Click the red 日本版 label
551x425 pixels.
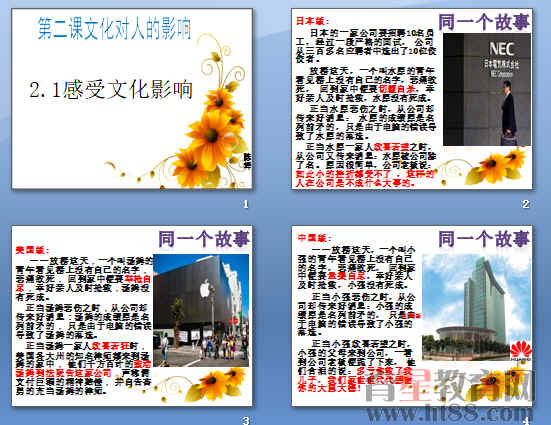point(312,21)
